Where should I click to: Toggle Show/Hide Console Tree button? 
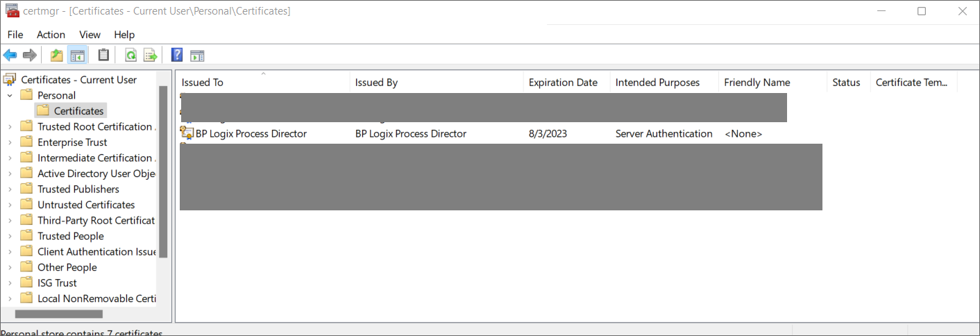(78, 56)
